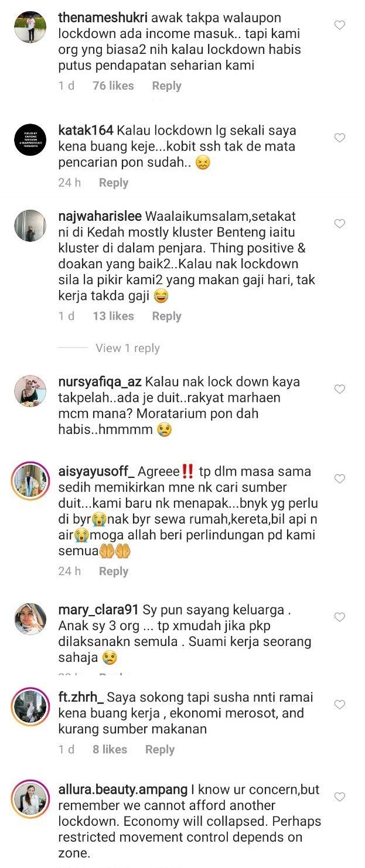Expand View 1 reply under najwaharislee
Screen dimensions: 365x868
pyautogui.click(x=128, y=348)
